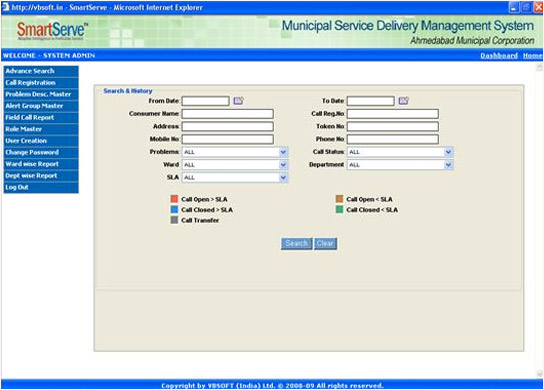The image size is (544, 390).
Task: Expand the Problems dropdown
Action: coord(283,152)
